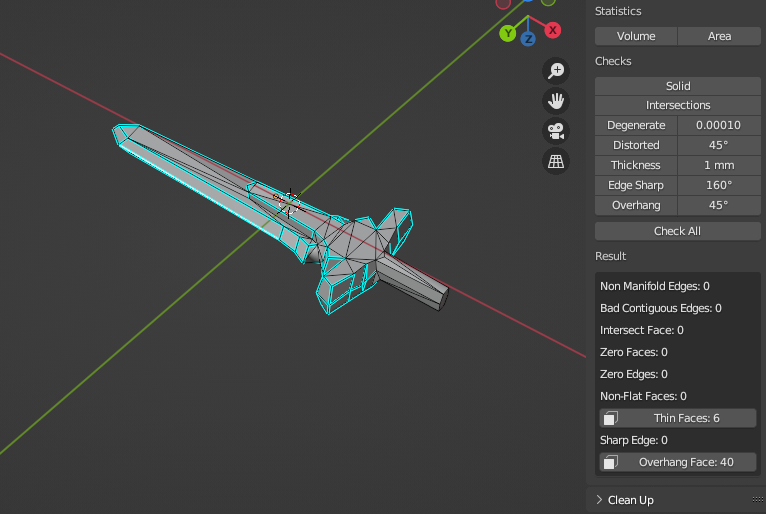766x514 pixels.
Task: Edit the Thickness 1 mm field
Action: (x=719, y=165)
